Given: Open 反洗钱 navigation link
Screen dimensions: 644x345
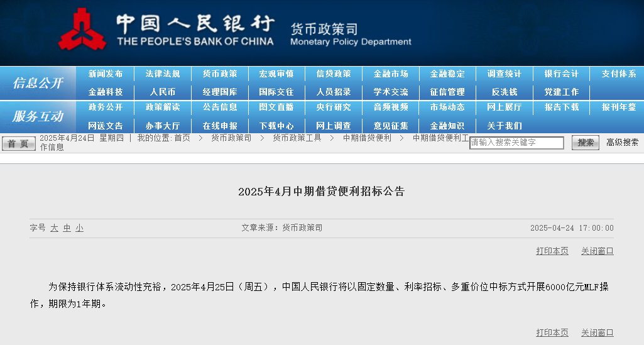Looking at the screenshot, I should 504,92.
